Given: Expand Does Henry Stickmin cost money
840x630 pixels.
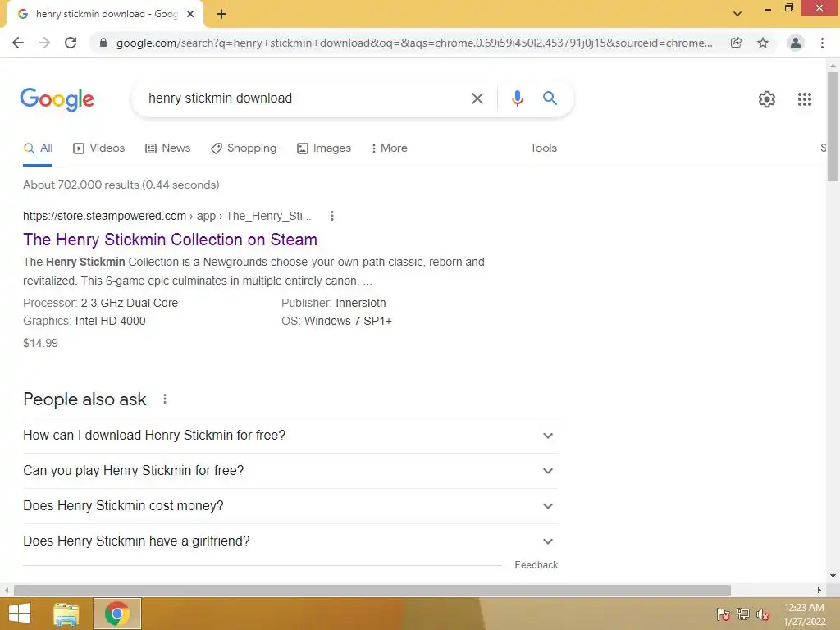Looking at the screenshot, I should 290,506.
